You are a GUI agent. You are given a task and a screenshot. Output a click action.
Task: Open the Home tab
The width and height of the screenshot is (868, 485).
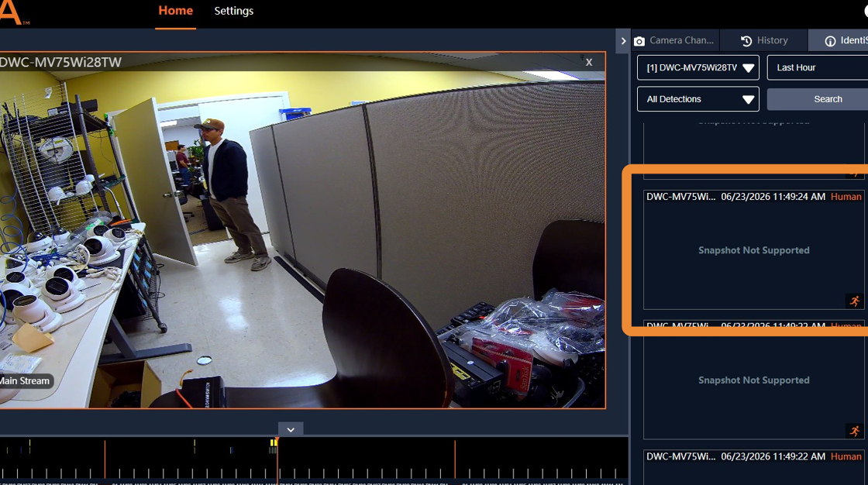point(175,11)
